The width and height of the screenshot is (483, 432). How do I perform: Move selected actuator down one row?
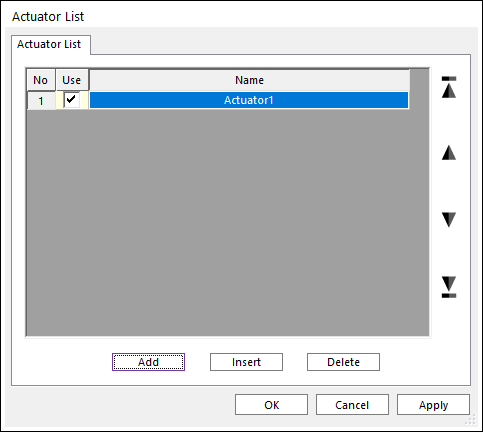click(x=449, y=220)
